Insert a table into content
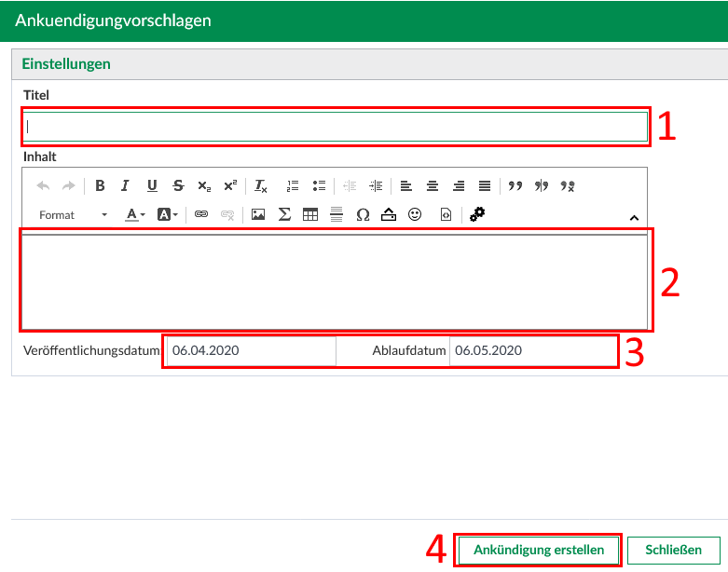728x572 pixels. (310, 214)
